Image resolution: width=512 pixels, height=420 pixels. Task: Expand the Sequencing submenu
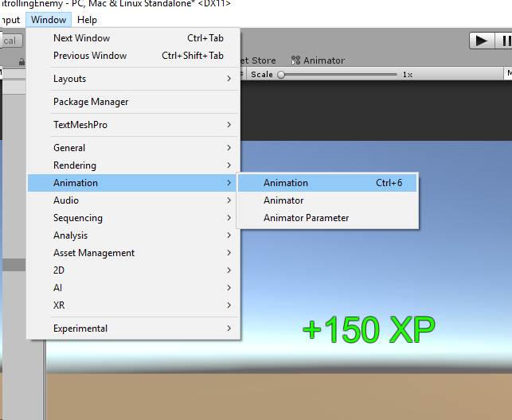point(134,218)
